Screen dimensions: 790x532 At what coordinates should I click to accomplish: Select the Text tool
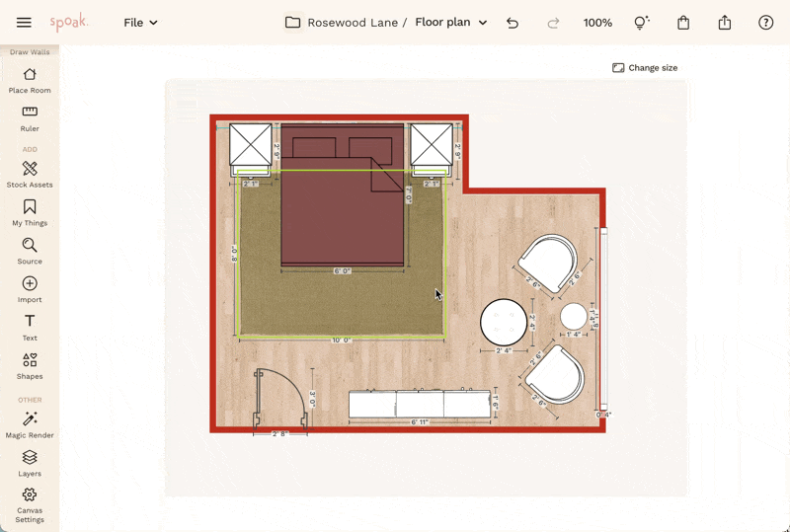pyautogui.click(x=30, y=328)
